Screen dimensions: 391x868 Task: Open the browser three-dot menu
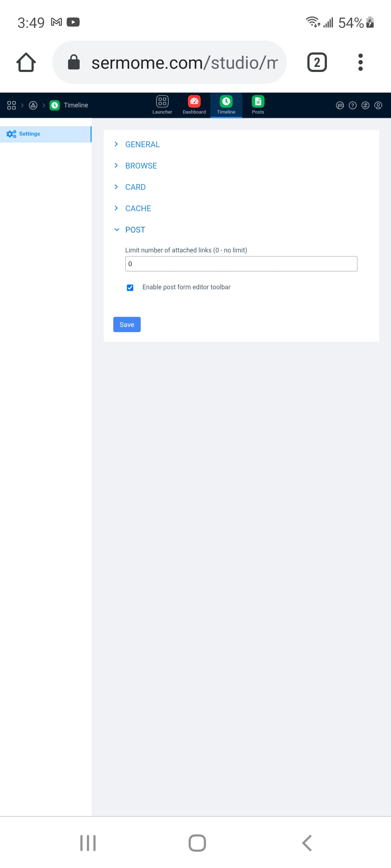[x=360, y=62]
